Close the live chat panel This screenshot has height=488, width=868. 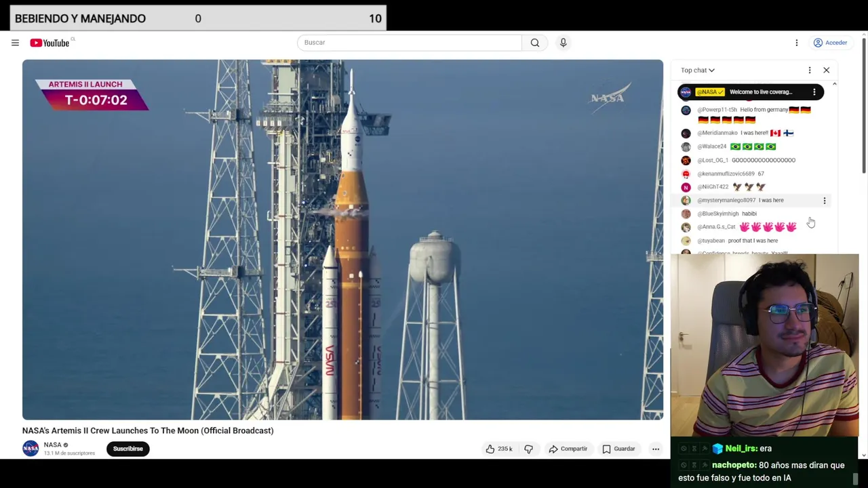coord(826,70)
